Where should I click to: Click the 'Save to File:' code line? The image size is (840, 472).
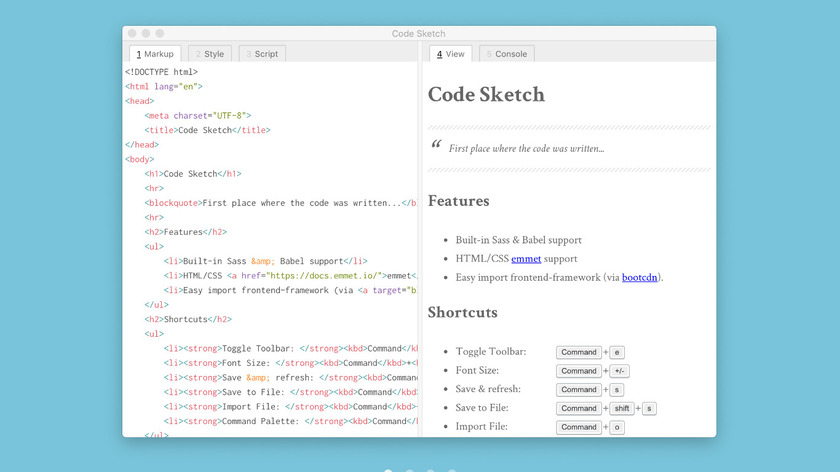[x=290, y=392]
